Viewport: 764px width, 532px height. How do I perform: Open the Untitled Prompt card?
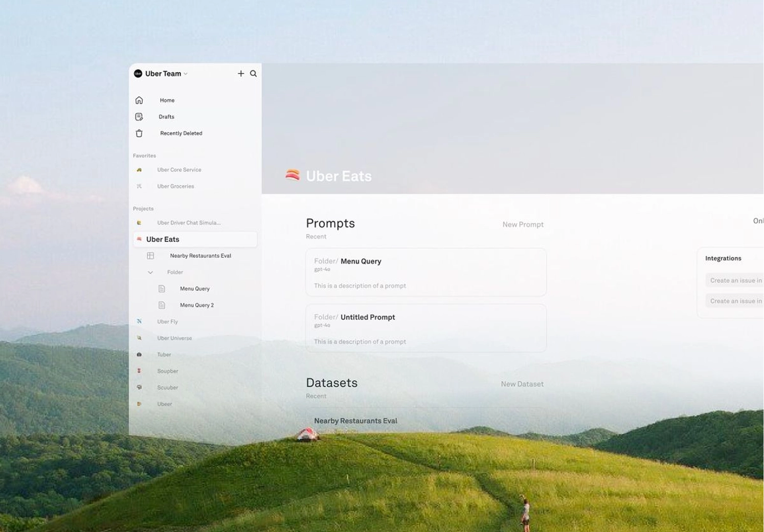(x=426, y=328)
